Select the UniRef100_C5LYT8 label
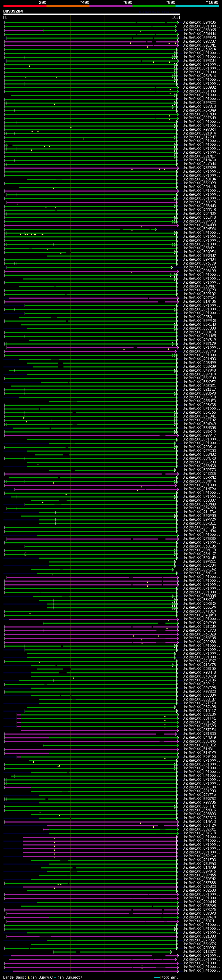 coord(199,218)
